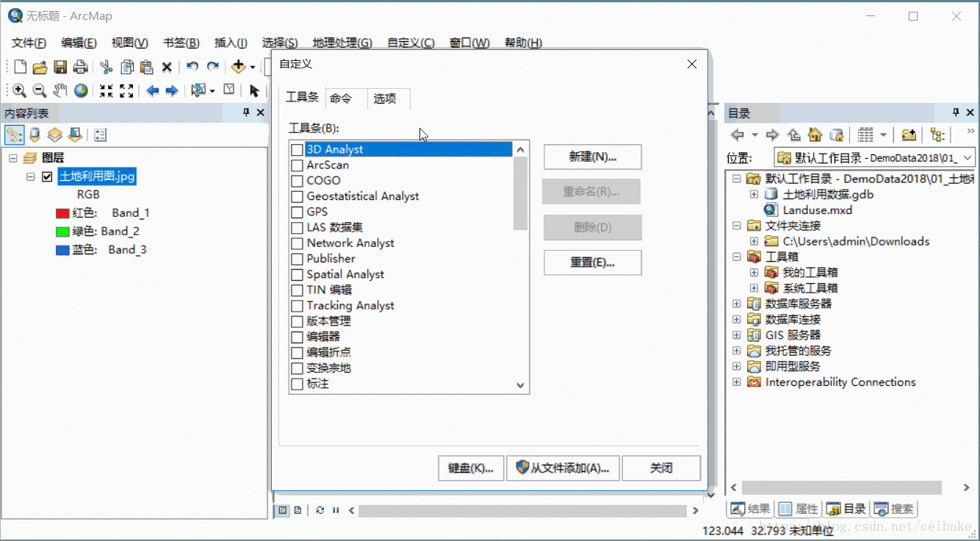
Task: Click the Print icon in the toolbar
Action: pos(80,68)
